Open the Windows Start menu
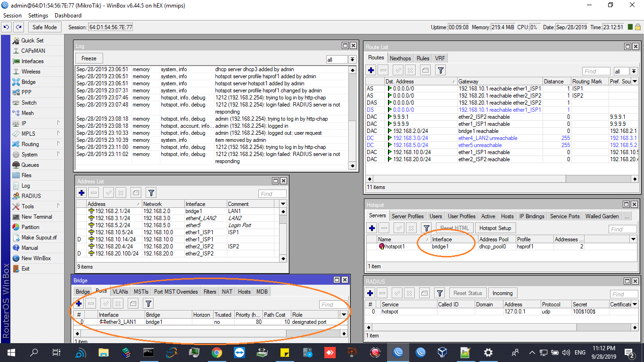644x362 pixels. [x=11, y=352]
